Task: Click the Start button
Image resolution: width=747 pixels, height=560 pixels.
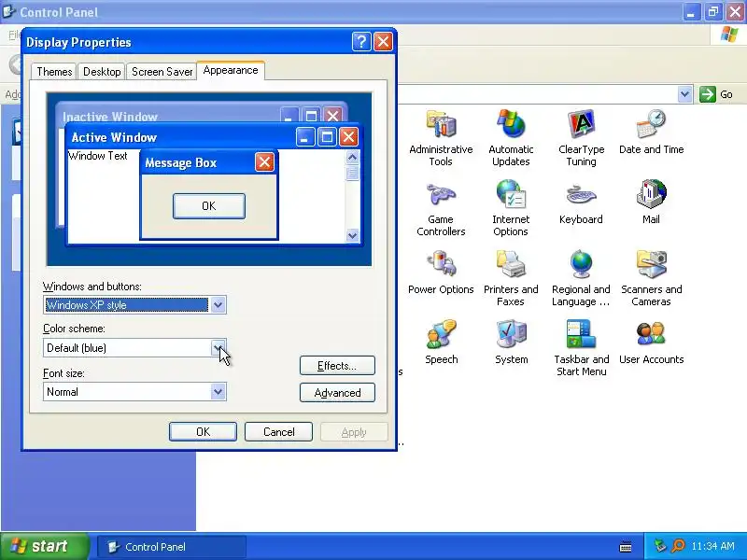Action: pyautogui.click(x=45, y=546)
